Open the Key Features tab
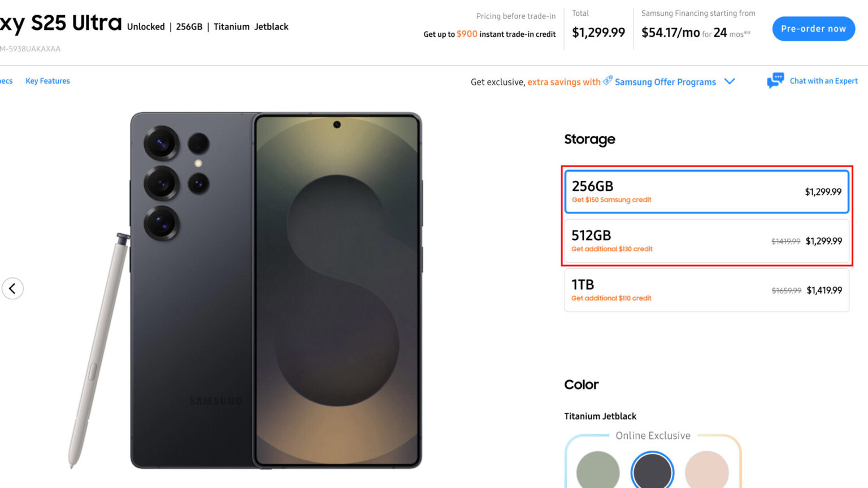868x488 pixels. click(x=47, y=81)
